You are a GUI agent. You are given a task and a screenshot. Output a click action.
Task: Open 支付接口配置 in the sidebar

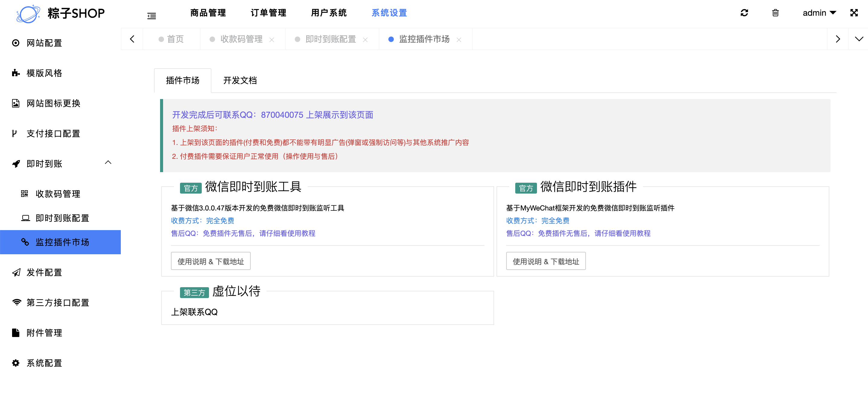[x=60, y=133]
